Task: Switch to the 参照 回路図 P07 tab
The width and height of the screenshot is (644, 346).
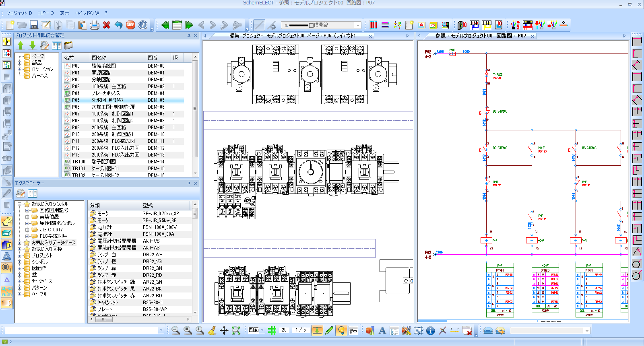Action: pyautogui.click(x=481, y=36)
